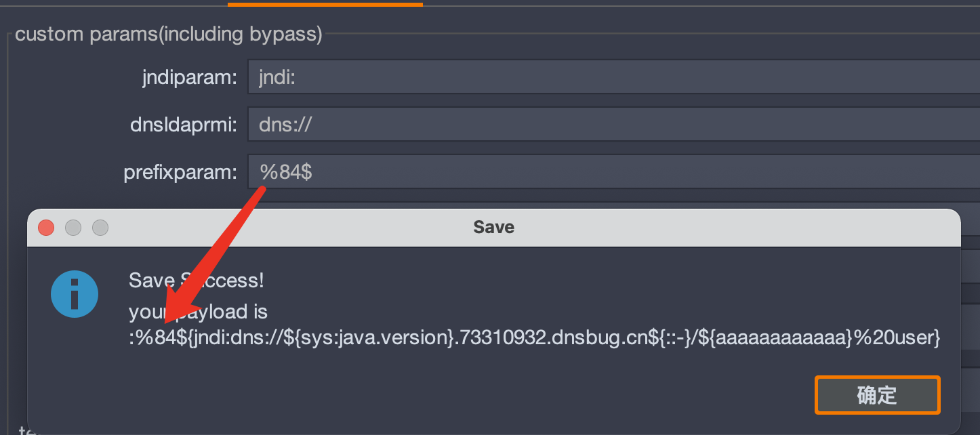The height and width of the screenshot is (435, 980).
Task: Click the prefixparam label
Action: pos(180,173)
